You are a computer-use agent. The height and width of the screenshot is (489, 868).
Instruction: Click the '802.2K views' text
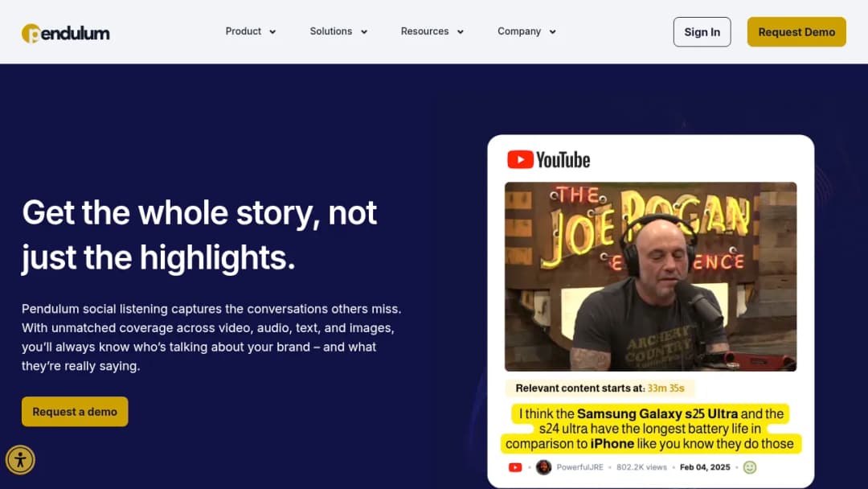click(x=641, y=467)
